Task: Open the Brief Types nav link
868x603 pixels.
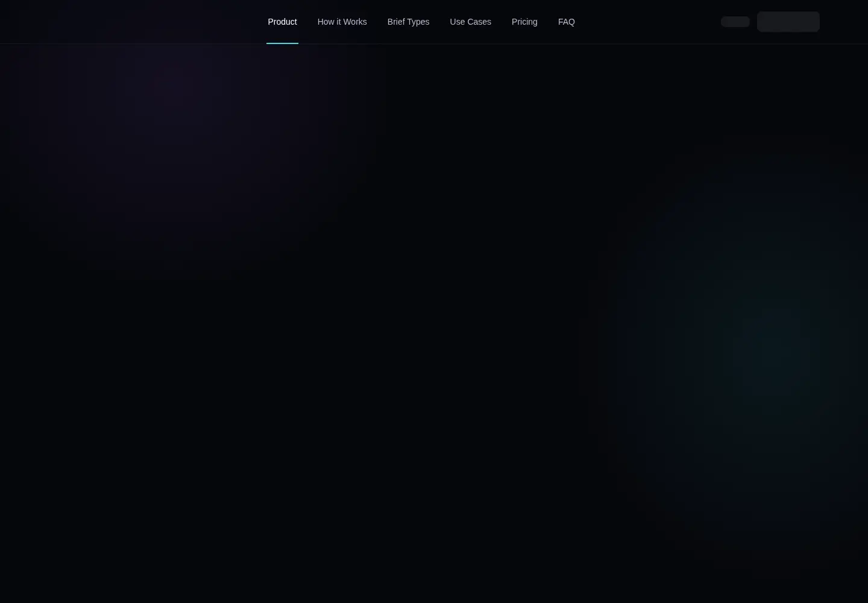Action: [x=408, y=22]
